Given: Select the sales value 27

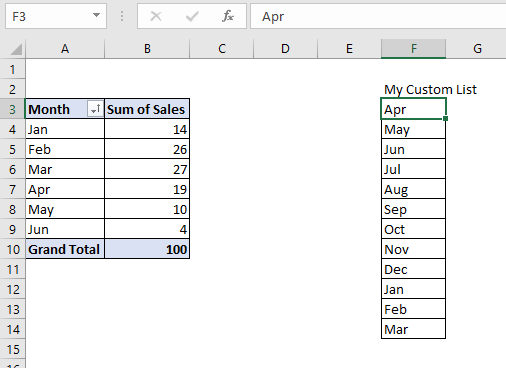Looking at the screenshot, I should pyautogui.click(x=147, y=169).
